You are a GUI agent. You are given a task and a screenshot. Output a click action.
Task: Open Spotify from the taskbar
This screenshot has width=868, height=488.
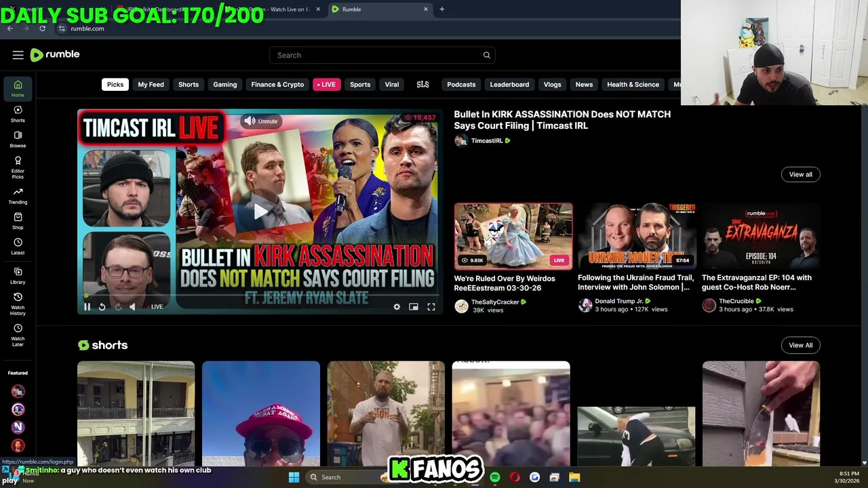coord(495,477)
